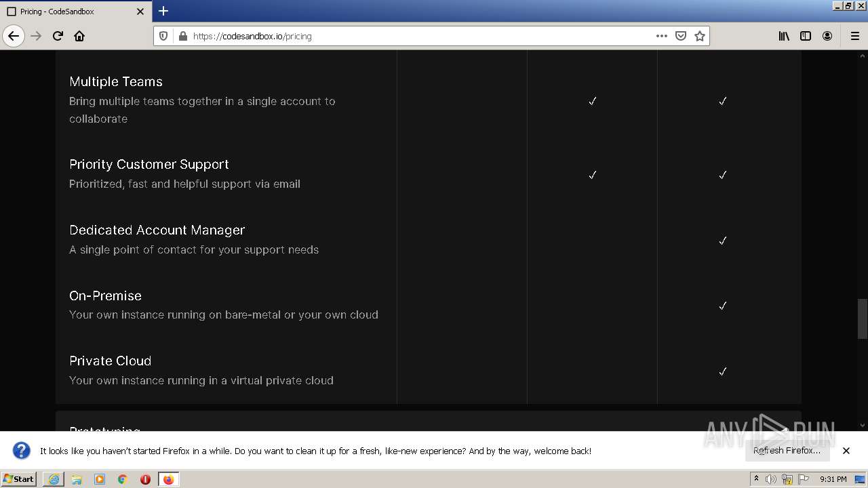Open media player from taskbar
The height and width of the screenshot is (488, 868).
pos(100,479)
